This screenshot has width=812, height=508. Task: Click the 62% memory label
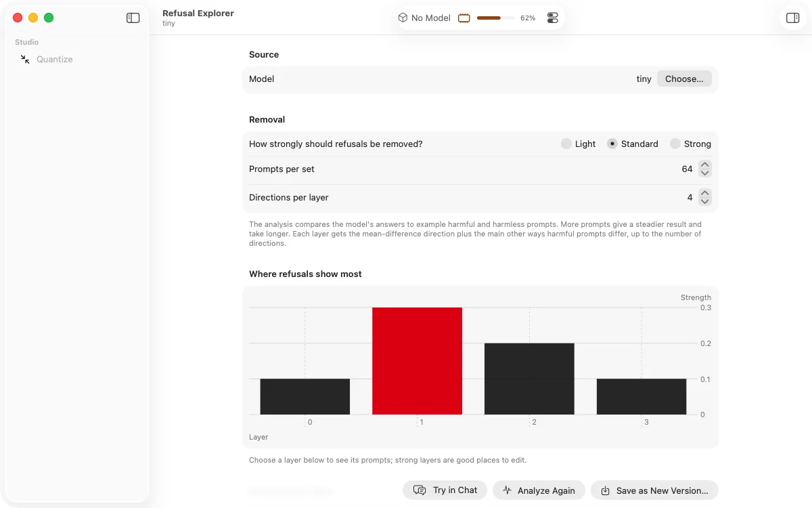tap(528, 18)
